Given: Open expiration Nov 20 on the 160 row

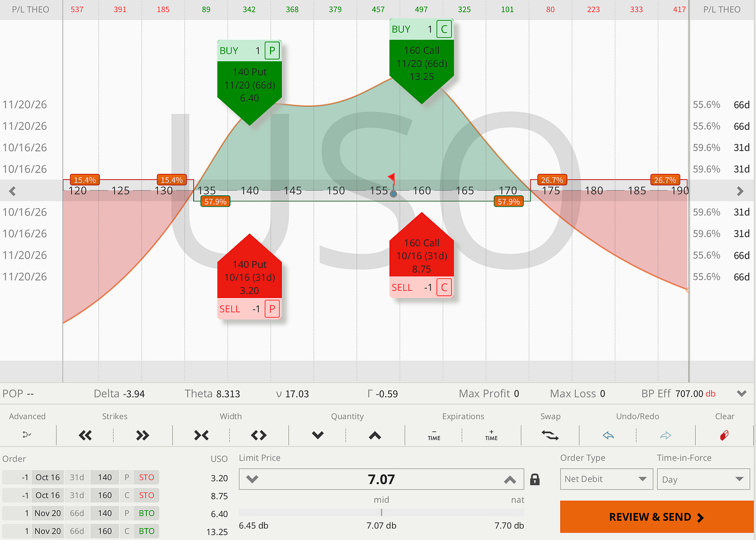Looking at the screenshot, I should [x=48, y=531].
